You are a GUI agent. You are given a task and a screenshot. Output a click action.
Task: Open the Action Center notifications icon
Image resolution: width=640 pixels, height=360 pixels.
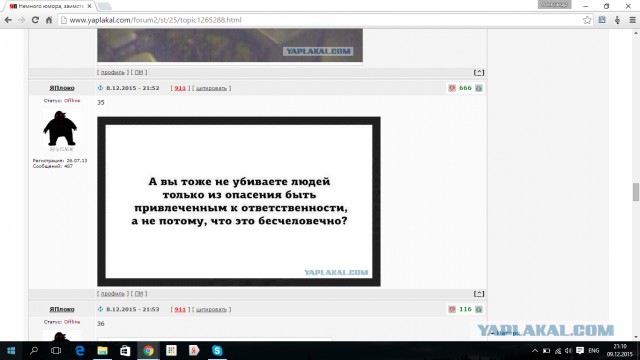580,351
